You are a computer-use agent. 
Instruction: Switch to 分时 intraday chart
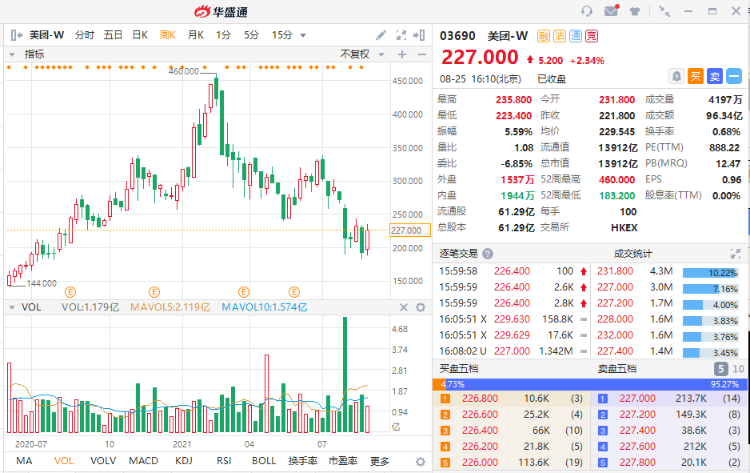pos(85,35)
